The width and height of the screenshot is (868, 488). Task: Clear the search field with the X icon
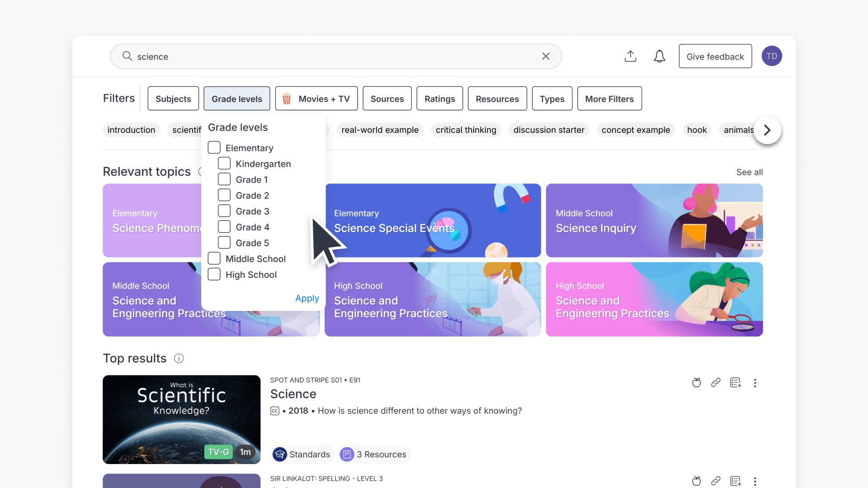tap(546, 56)
